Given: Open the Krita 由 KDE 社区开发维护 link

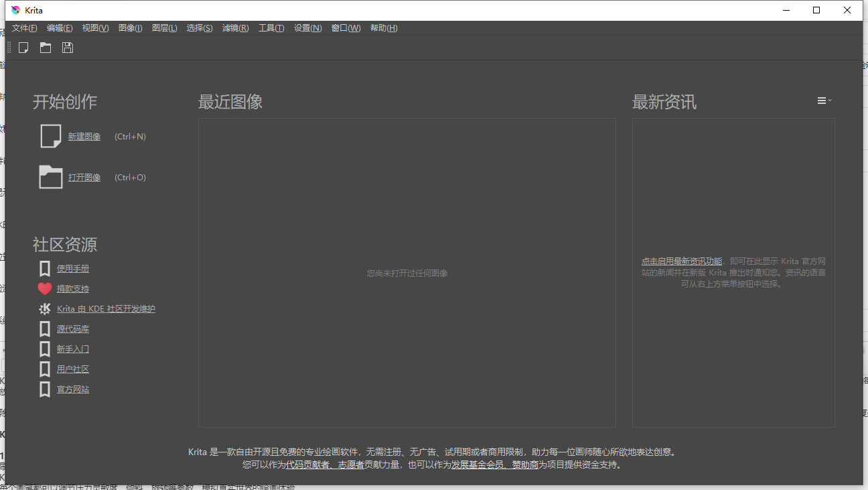Looking at the screenshot, I should pos(106,309).
